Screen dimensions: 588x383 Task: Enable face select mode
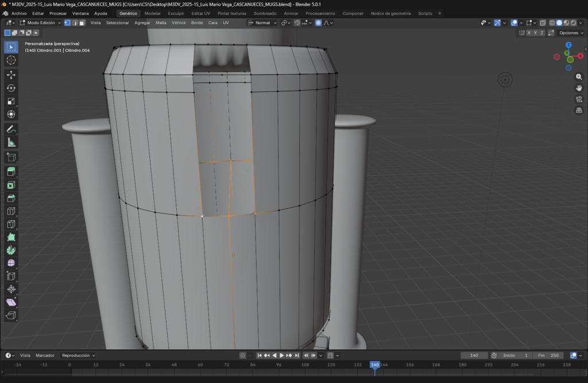(x=82, y=23)
